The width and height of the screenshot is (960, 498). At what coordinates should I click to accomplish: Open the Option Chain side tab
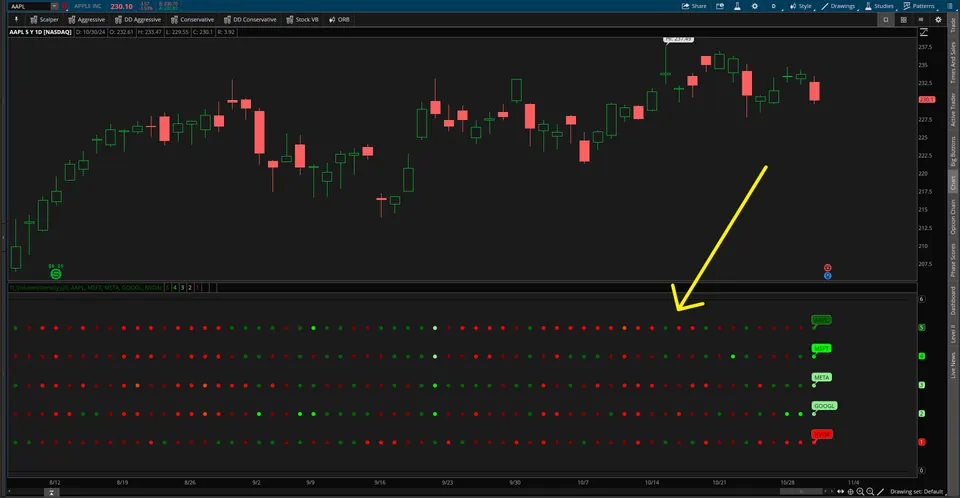[953, 216]
